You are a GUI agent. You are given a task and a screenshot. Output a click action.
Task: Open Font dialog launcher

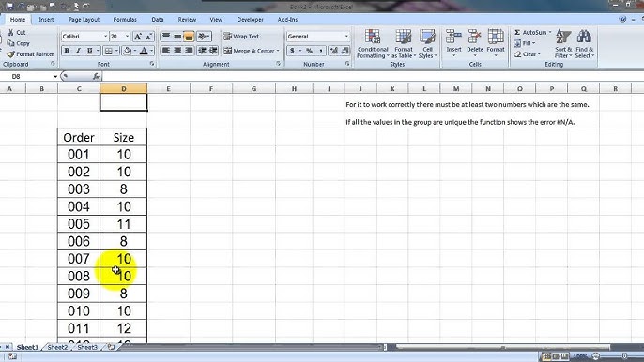coord(152,64)
